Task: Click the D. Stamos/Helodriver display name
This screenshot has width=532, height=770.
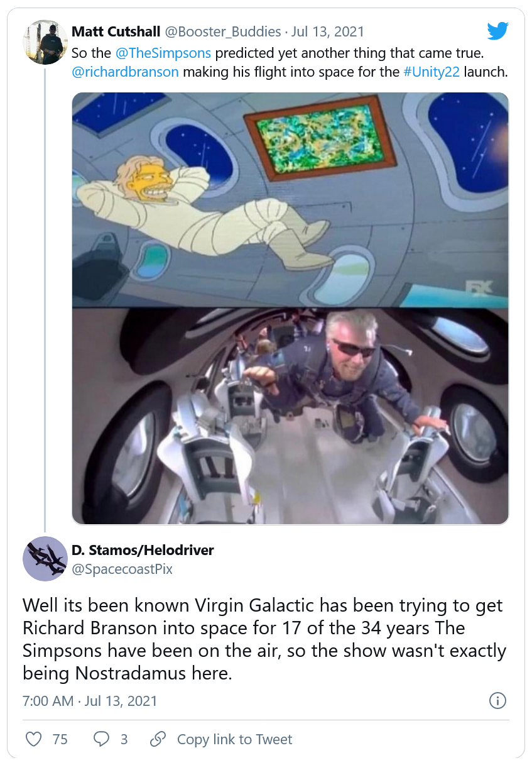Action: tap(143, 551)
